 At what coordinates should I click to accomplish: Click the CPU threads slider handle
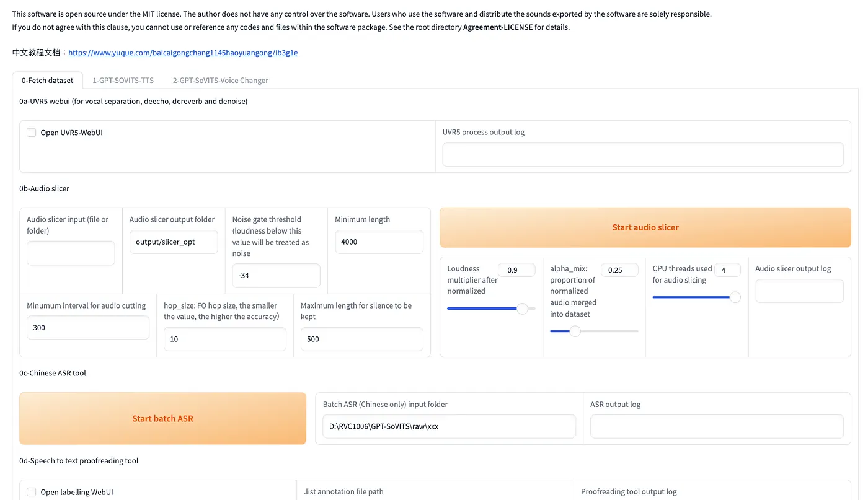[735, 297]
